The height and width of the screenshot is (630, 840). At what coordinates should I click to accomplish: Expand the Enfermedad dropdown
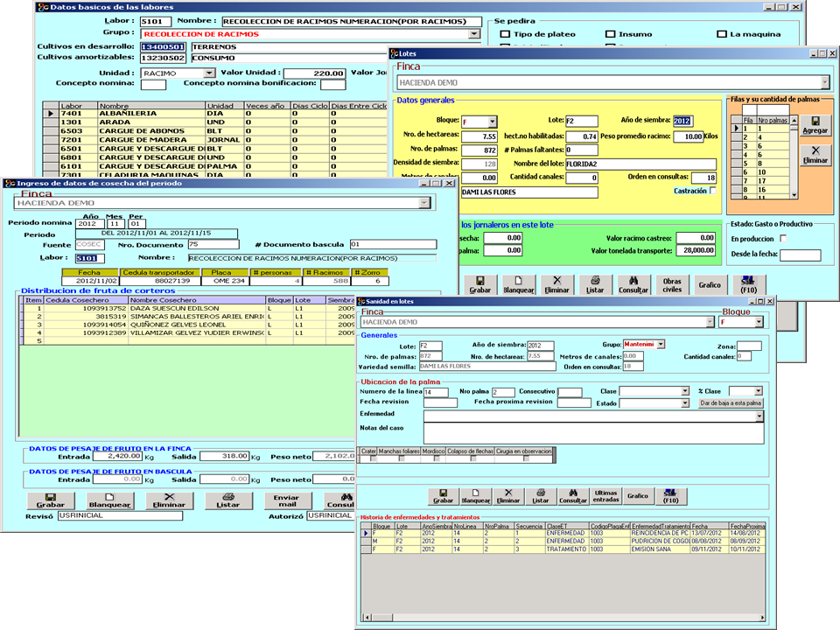[759, 416]
